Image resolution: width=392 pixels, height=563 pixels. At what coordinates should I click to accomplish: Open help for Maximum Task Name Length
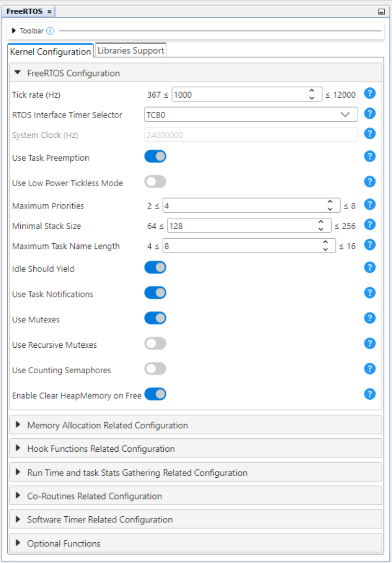coord(370,244)
